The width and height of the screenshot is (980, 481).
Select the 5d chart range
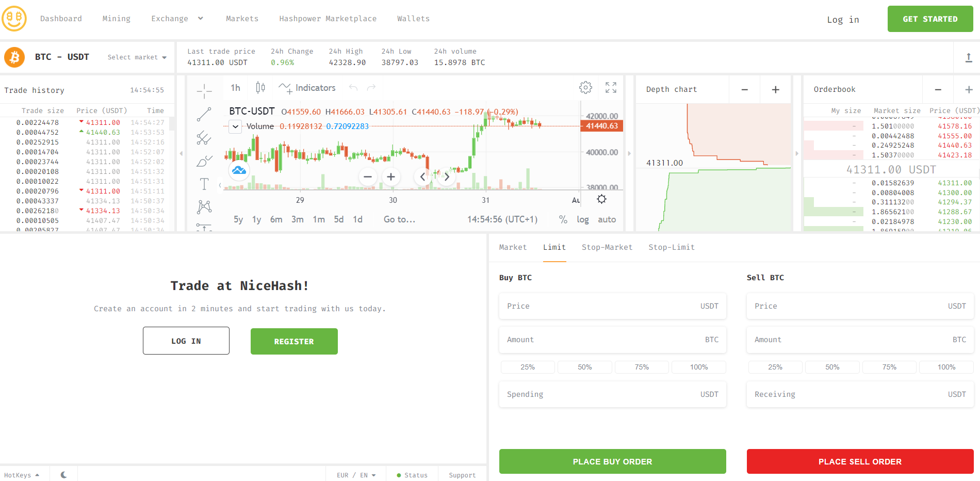338,219
